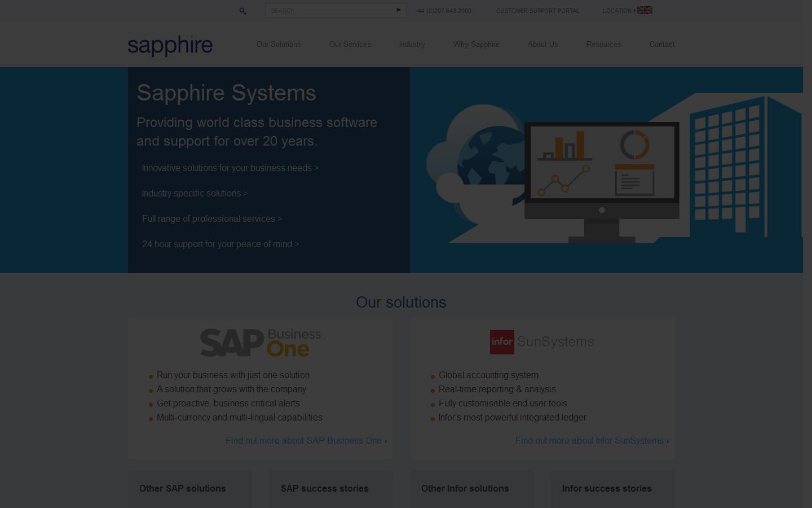
Task: Open Customer Support Portal link
Action: (x=538, y=11)
